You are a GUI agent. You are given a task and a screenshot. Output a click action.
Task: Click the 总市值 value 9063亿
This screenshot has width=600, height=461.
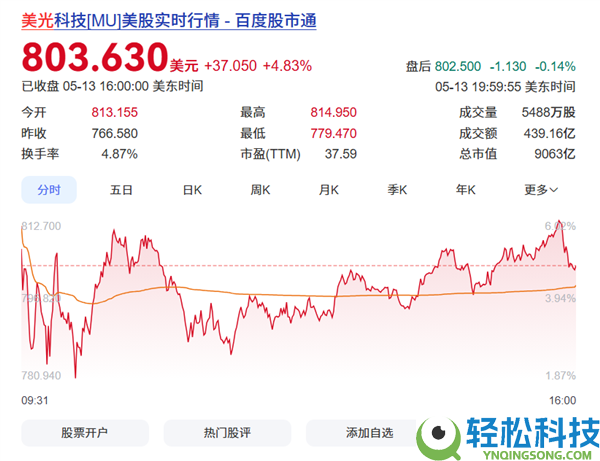(x=554, y=154)
